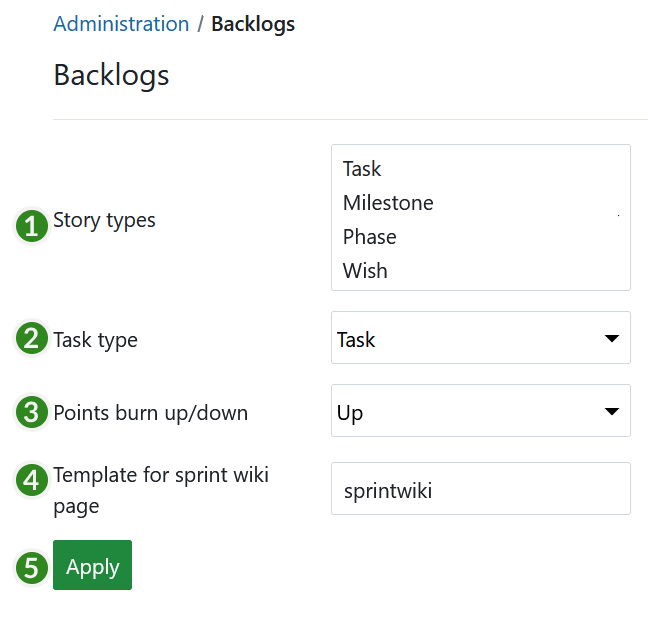The image size is (648, 619).
Task: Click the Template for sprint wiki page label
Action: (160, 490)
